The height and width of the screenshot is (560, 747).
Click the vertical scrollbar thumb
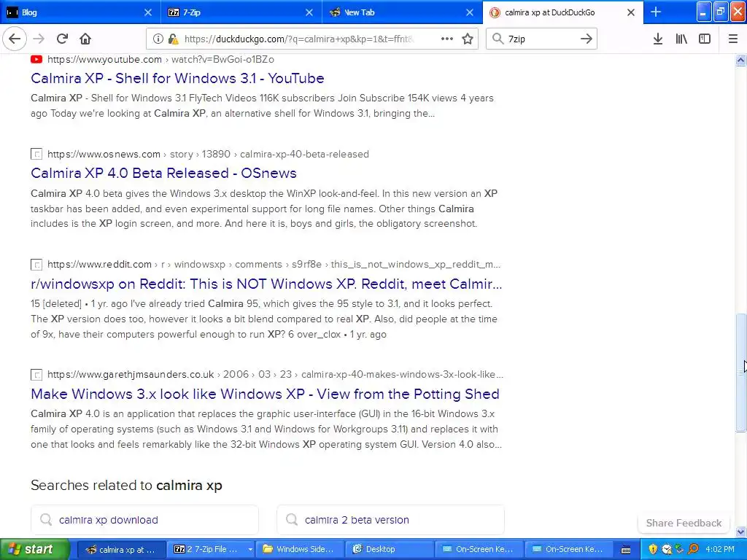740,373
